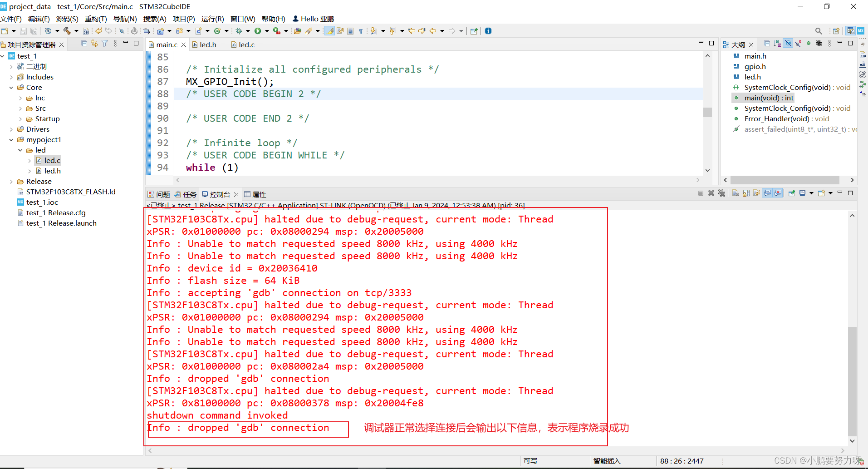Switch to the 属性 tab
This screenshot has width=868, height=469.
255,194
